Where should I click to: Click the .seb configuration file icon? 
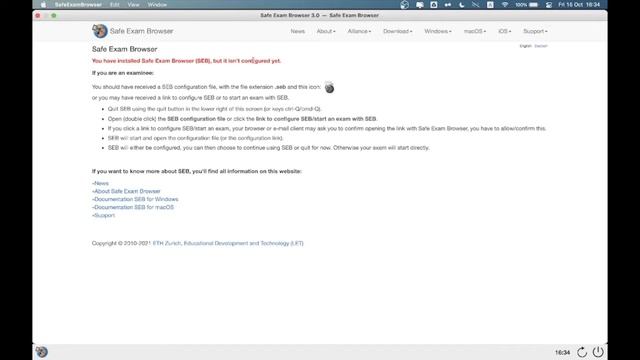tap(329, 87)
